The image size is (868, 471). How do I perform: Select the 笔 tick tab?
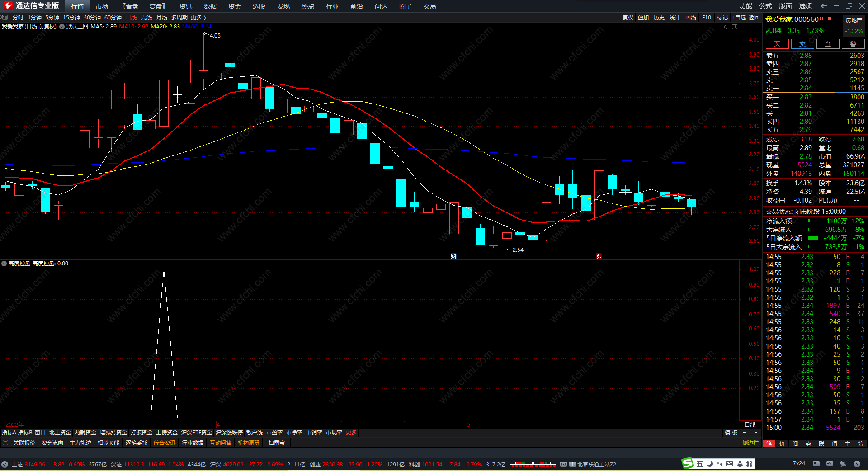click(769, 444)
